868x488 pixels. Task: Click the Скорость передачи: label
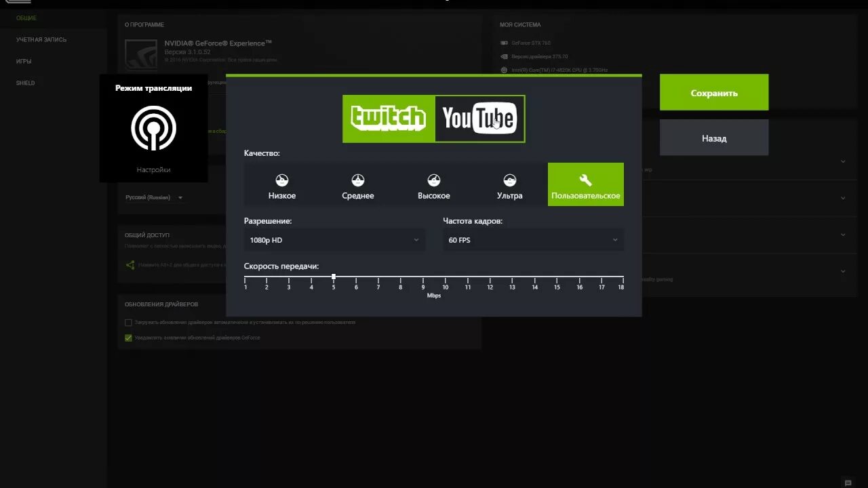[281, 266]
